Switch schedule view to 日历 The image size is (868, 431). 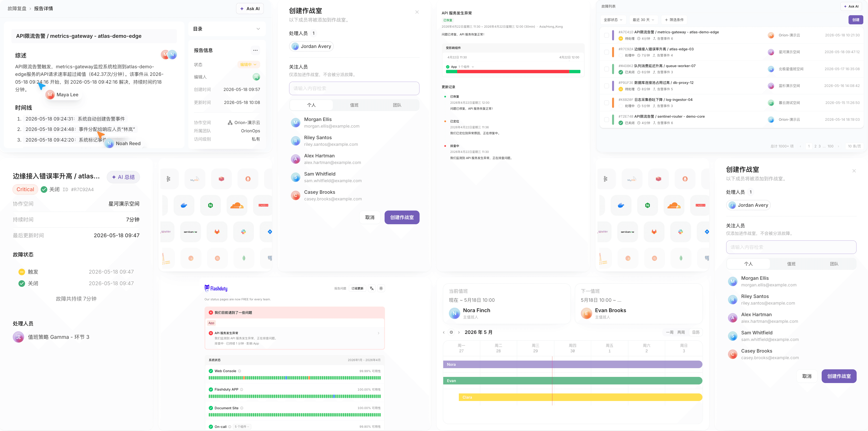696,332
